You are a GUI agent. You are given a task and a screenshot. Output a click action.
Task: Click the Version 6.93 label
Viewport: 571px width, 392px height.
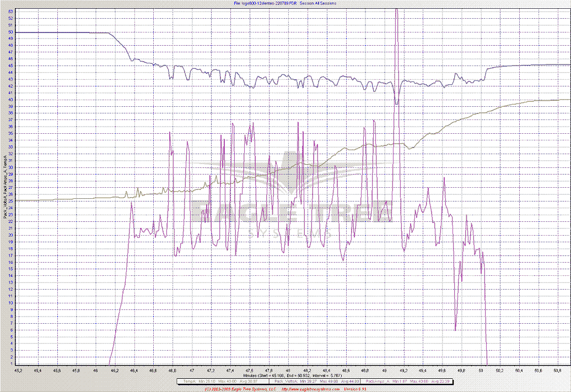click(x=355, y=389)
